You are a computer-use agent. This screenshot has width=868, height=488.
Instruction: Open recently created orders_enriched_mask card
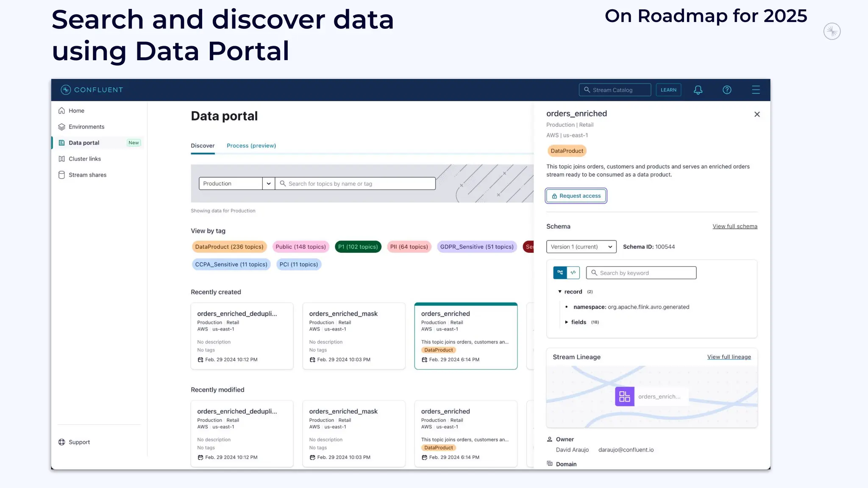[x=354, y=336]
